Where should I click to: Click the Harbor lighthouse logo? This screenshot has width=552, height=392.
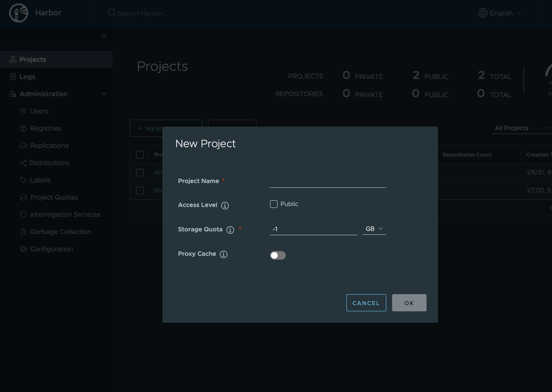[x=19, y=13]
